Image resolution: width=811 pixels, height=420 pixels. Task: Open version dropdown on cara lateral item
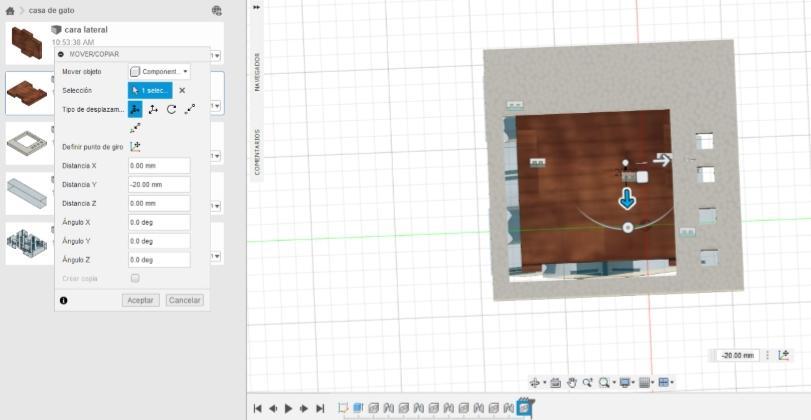(x=216, y=55)
